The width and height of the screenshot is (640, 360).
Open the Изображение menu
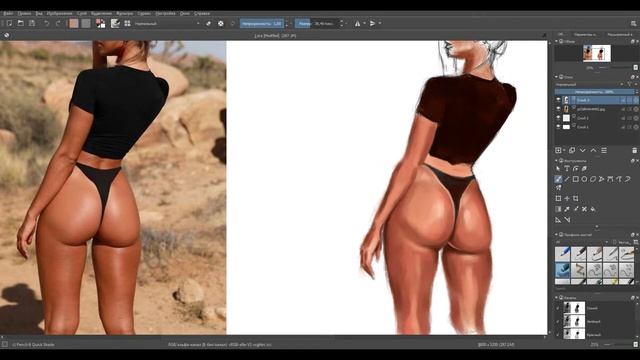(x=60, y=13)
